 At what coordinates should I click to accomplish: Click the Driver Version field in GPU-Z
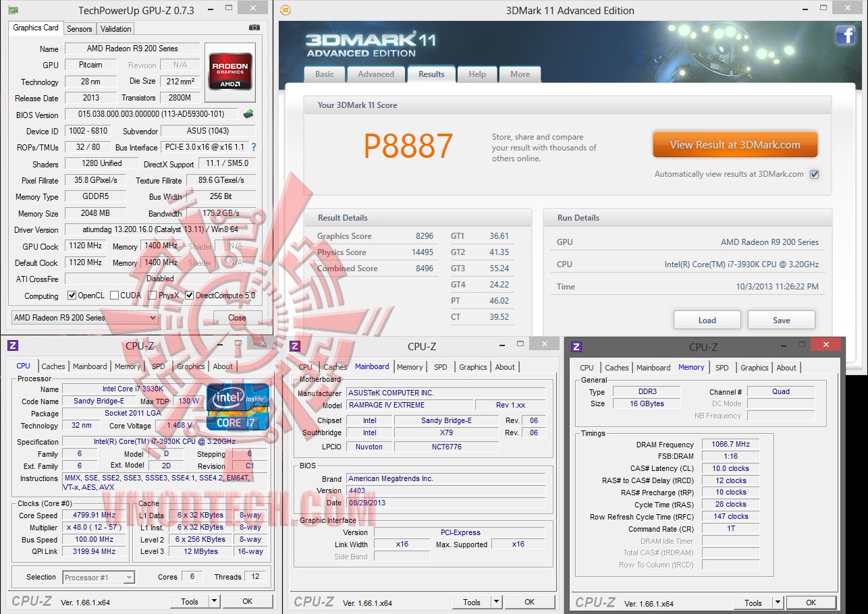point(160,229)
